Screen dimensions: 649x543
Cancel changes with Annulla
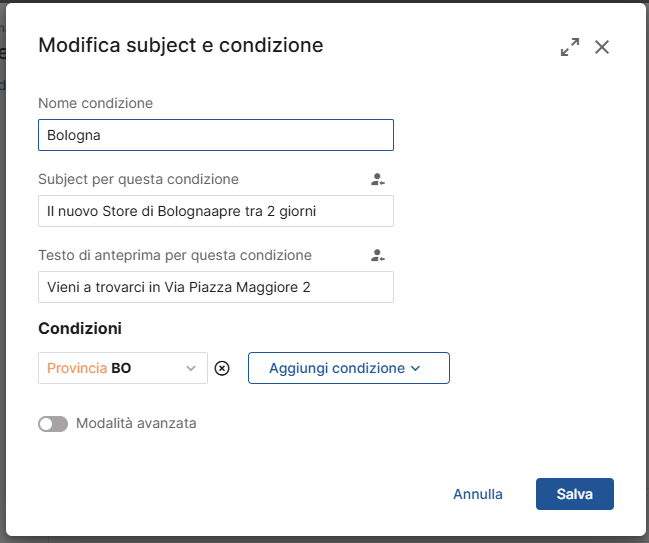click(x=478, y=494)
